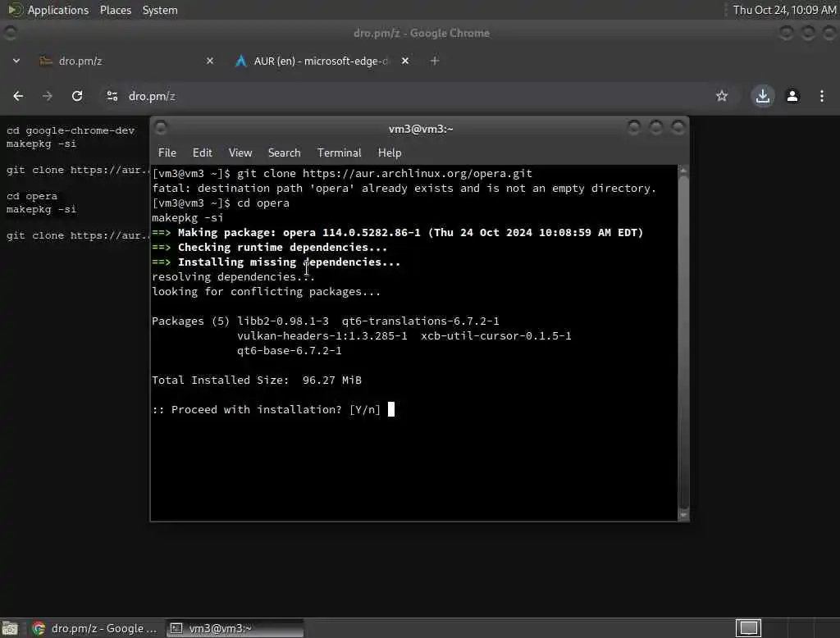The image size is (840, 638).
Task: Click the address bar URL dro.pm/z
Action: click(x=152, y=97)
